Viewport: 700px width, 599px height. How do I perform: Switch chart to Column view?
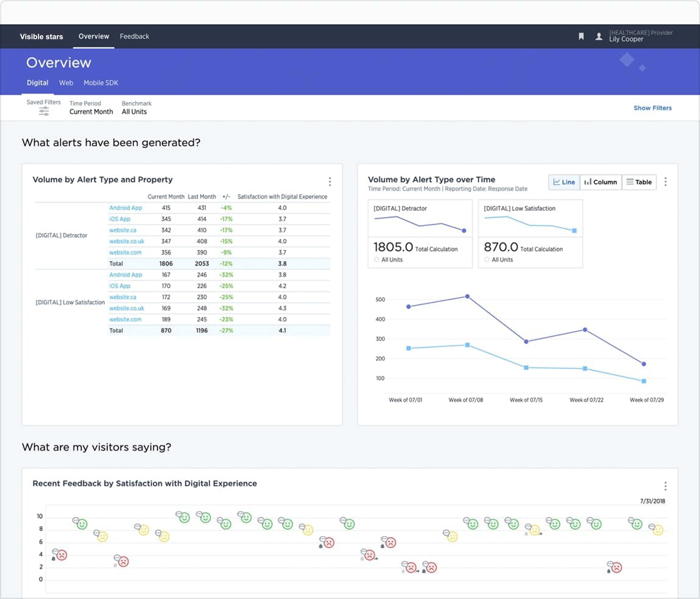pos(600,182)
